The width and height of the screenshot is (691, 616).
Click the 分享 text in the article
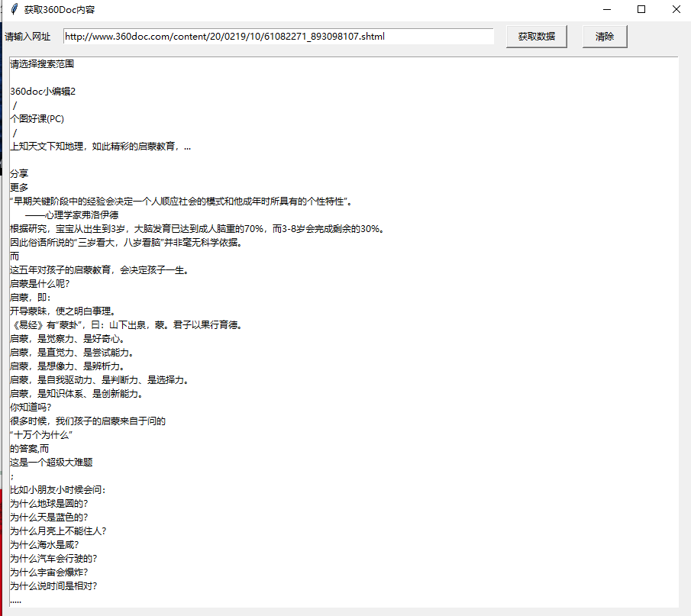(x=20, y=173)
